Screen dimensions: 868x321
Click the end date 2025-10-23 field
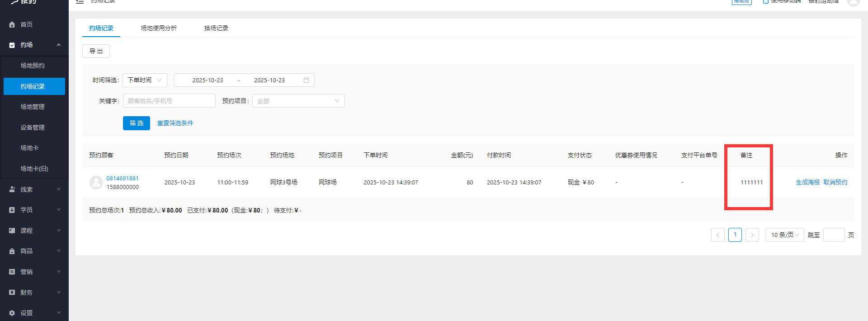269,80
